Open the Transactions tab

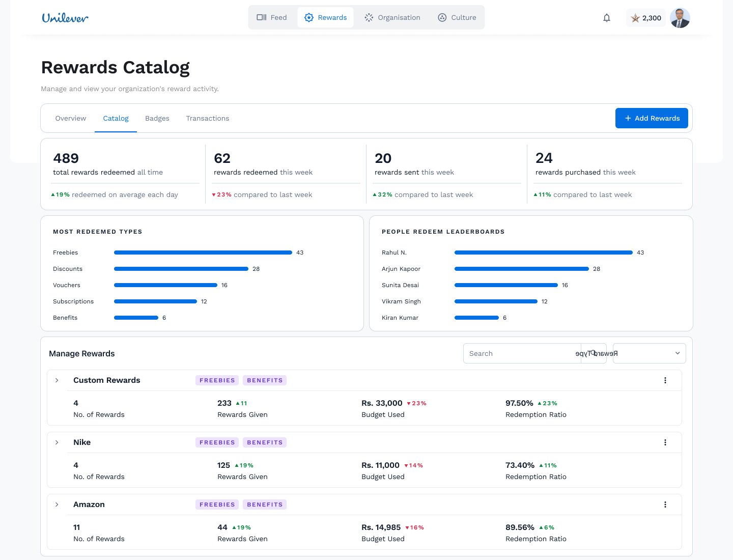208,118
